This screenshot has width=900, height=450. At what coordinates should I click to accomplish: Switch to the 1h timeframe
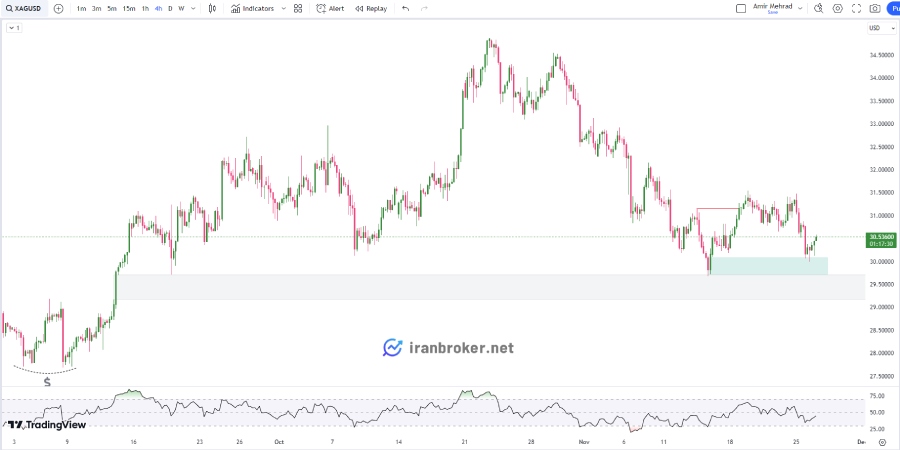(145, 9)
